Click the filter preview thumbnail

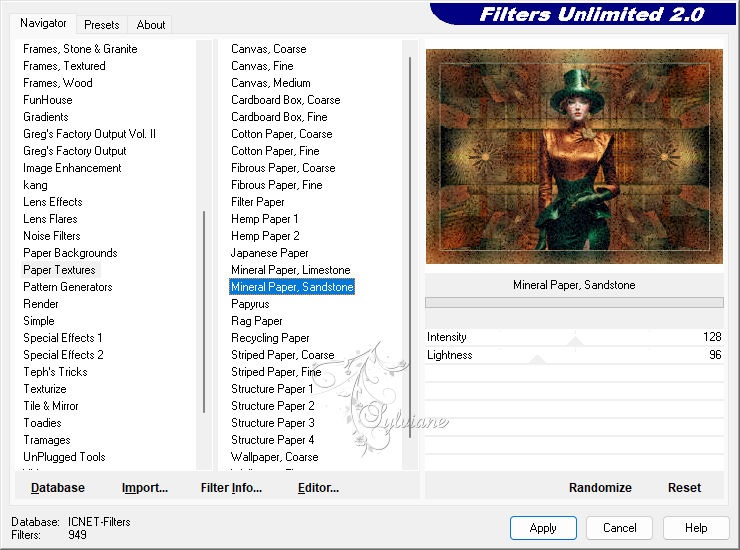(x=574, y=156)
